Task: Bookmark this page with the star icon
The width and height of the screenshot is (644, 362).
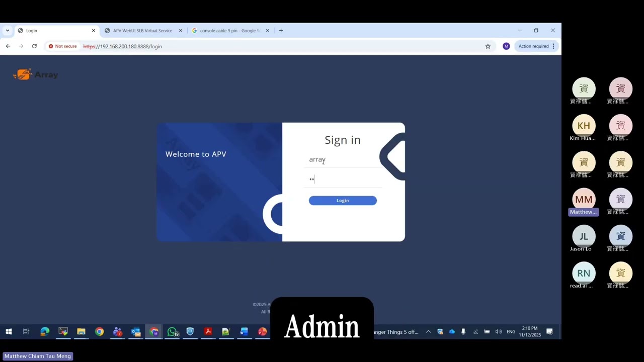Action: tap(488, 46)
